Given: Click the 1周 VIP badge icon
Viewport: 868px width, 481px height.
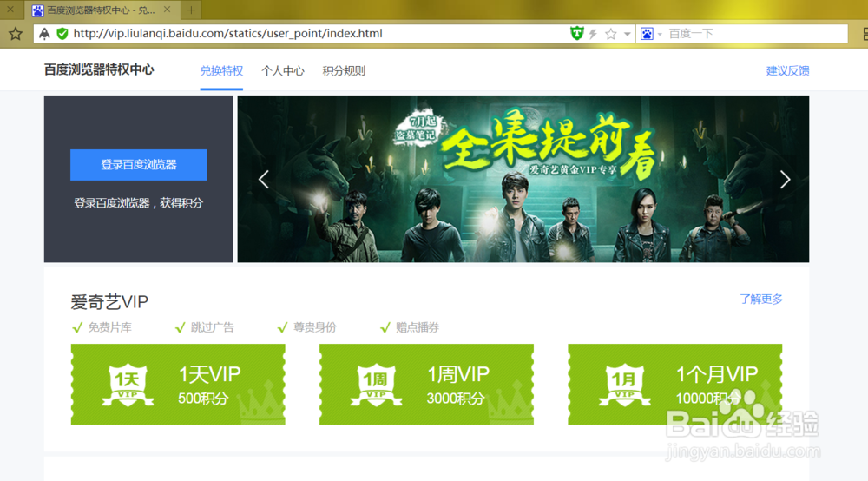Looking at the screenshot, I should pyautogui.click(x=377, y=385).
